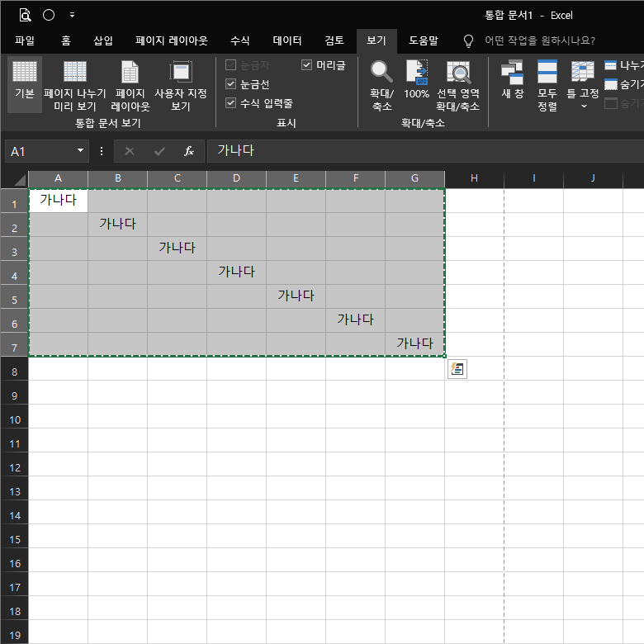Select column D header
Image resolution: width=644 pixels, height=644 pixels.
237,178
